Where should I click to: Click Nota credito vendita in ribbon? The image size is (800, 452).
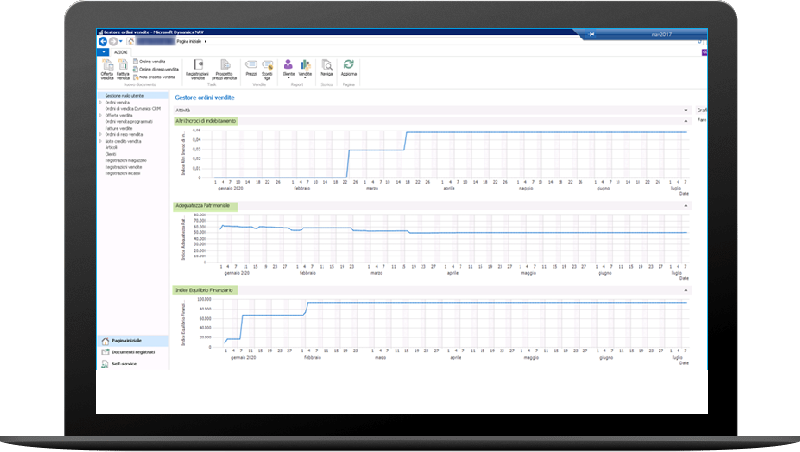pyautogui.click(x=154, y=77)
